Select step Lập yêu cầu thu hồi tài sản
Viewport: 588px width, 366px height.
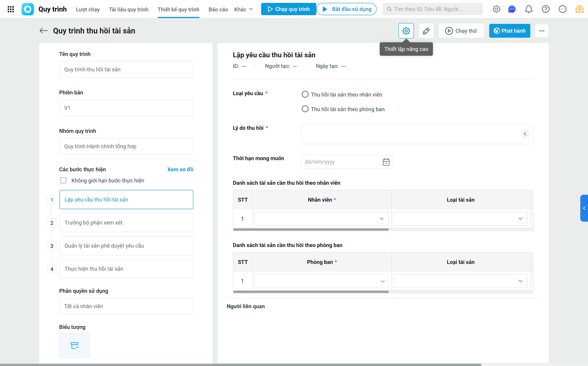(x=126, y=200)
